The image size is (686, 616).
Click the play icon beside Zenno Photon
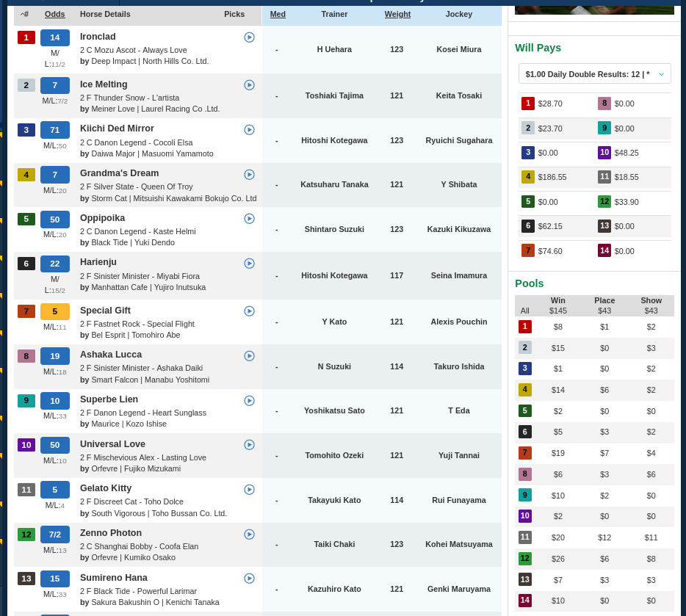click(249, 535)
